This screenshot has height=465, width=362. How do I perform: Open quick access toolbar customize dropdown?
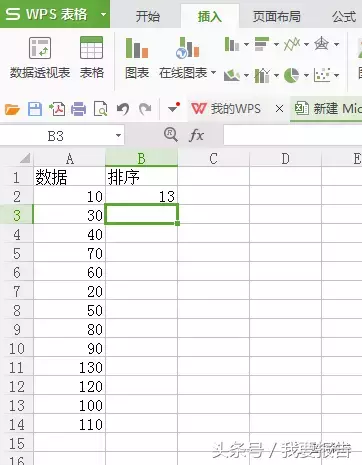(x=173, y=108)
